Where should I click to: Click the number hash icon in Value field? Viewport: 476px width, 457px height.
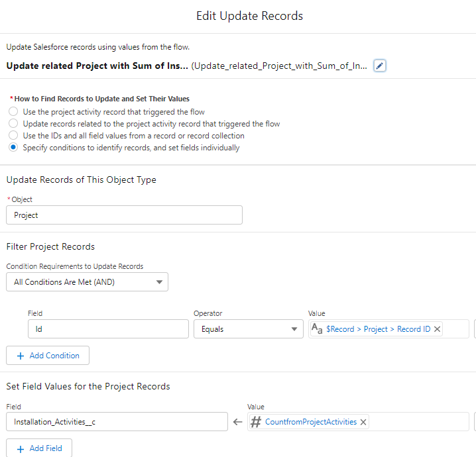256,422
